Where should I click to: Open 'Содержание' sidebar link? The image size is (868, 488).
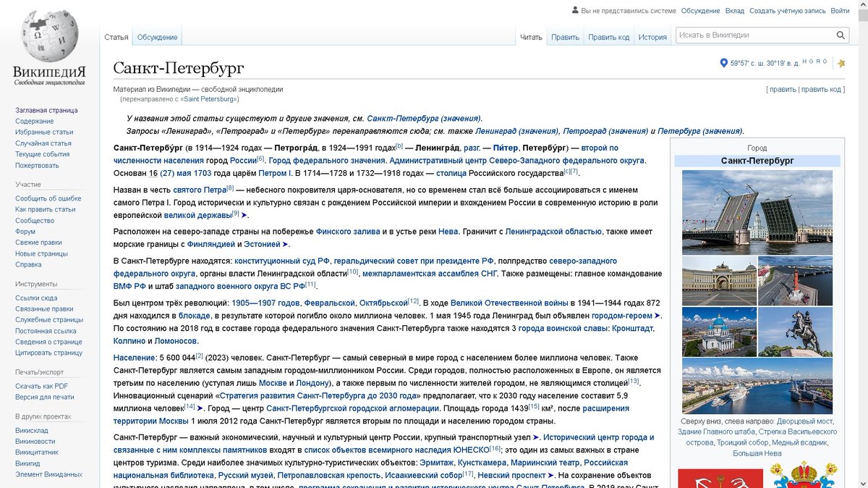coord(35,121)
